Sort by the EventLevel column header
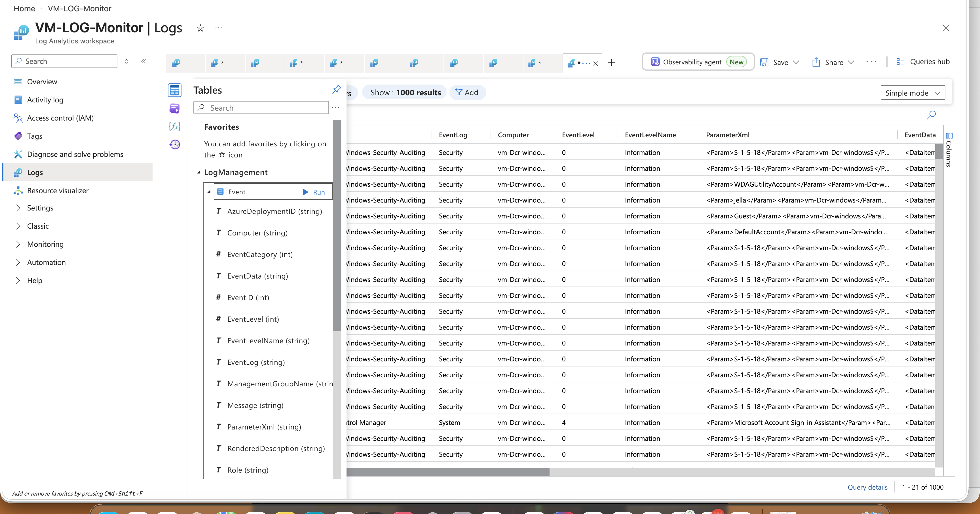980x514 pixels. [578, 135]
